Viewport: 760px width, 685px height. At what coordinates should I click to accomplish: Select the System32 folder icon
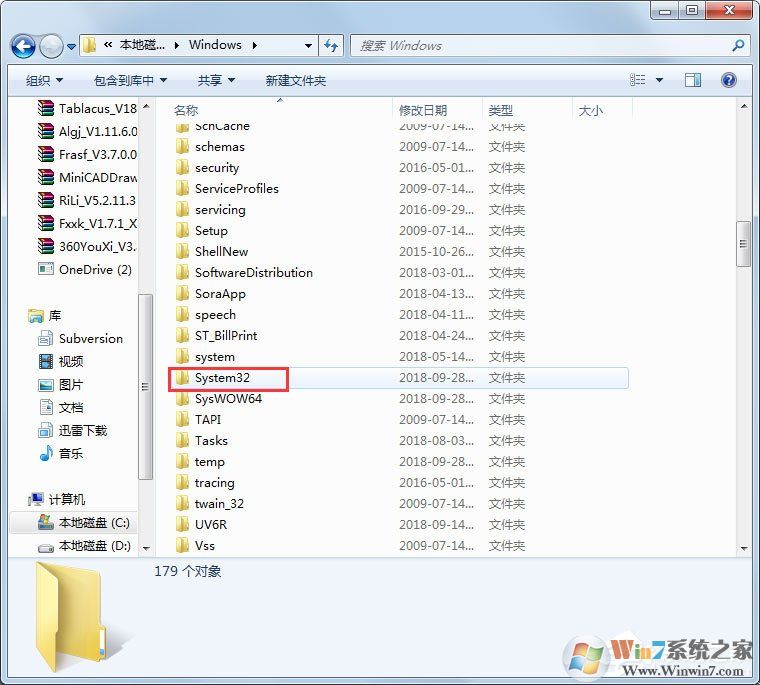click(182, 378)
